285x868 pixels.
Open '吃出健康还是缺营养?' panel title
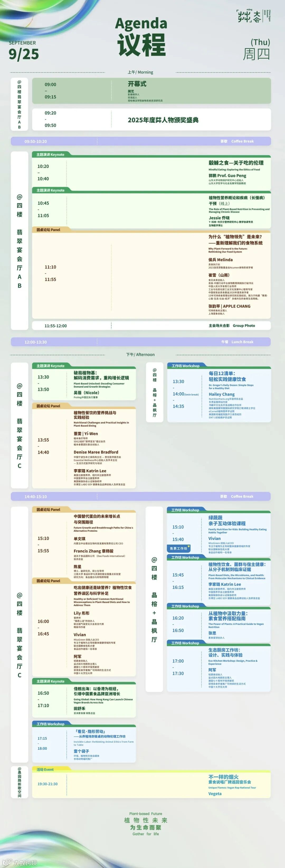[102, 590]
